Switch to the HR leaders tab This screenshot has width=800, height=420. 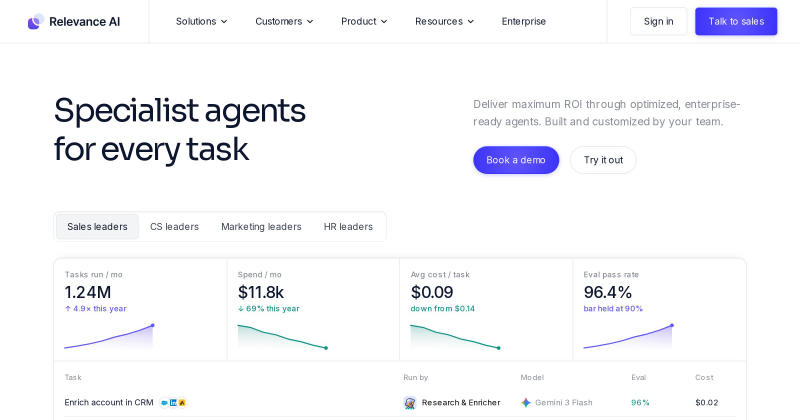coord(348,227)
